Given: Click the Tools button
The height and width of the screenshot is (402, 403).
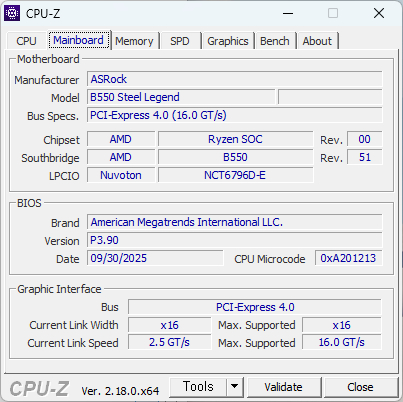Looking at the screenshot, I should click(198, 387).
